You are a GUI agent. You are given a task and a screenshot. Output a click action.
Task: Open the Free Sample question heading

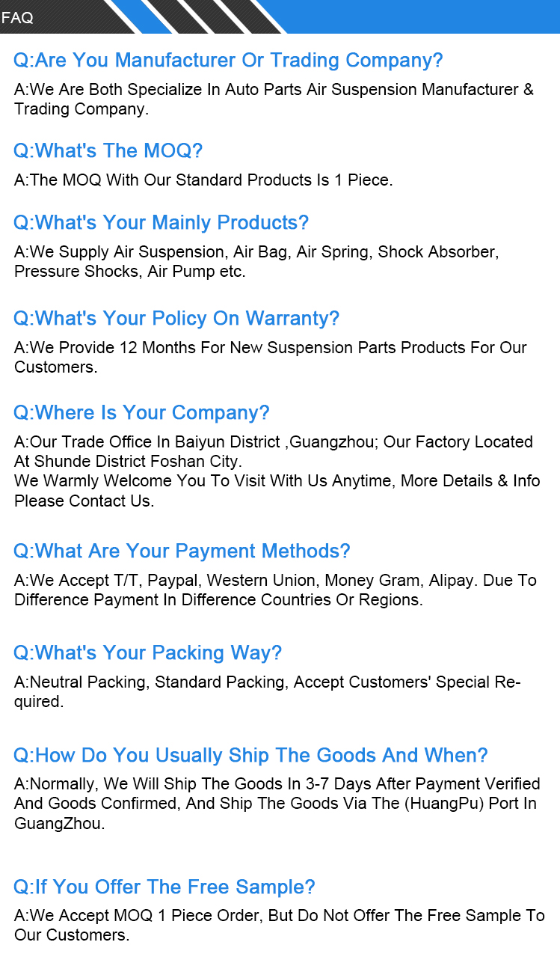coord(164,887)
